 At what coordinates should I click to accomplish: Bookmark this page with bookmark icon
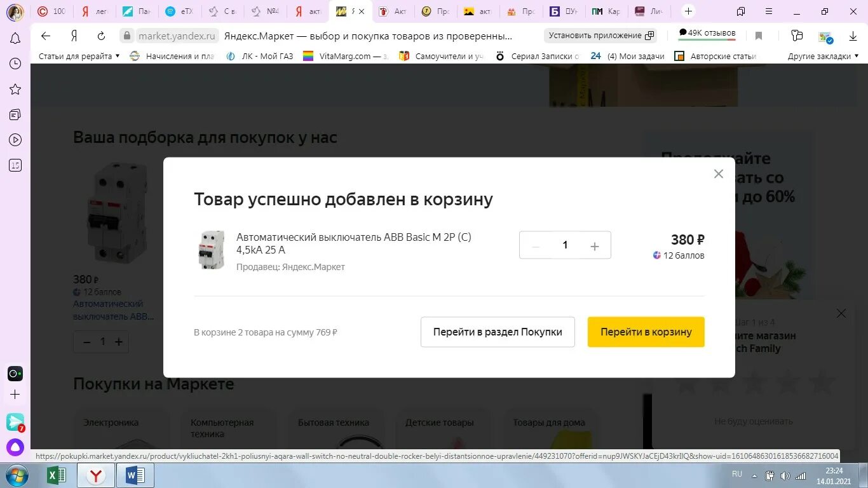point(758,36)
